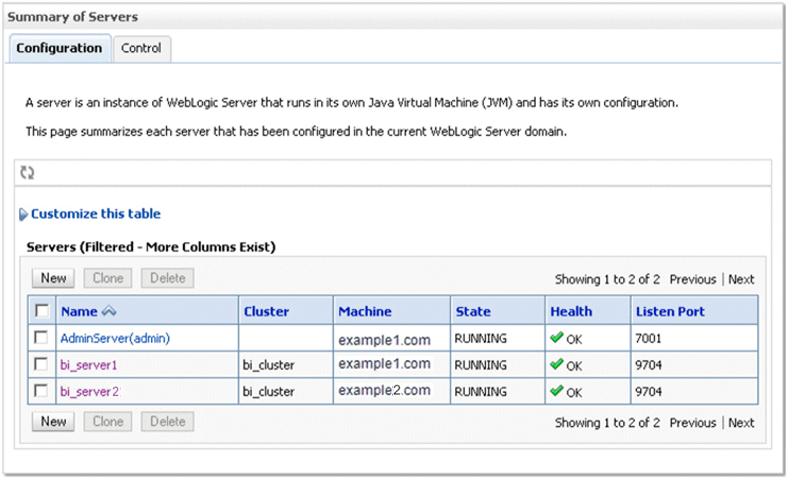Click the top New button
The image size is (786, 477).
(53, 278)
